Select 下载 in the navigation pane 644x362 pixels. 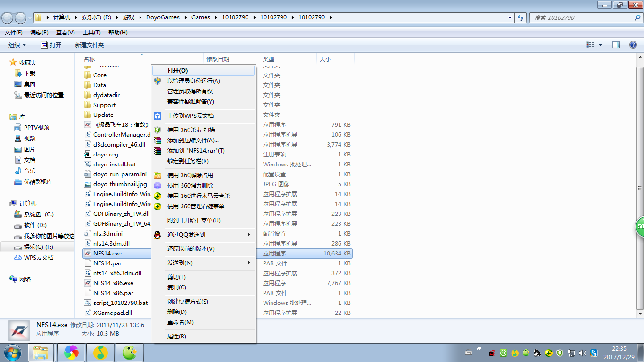tap(30, 73)
